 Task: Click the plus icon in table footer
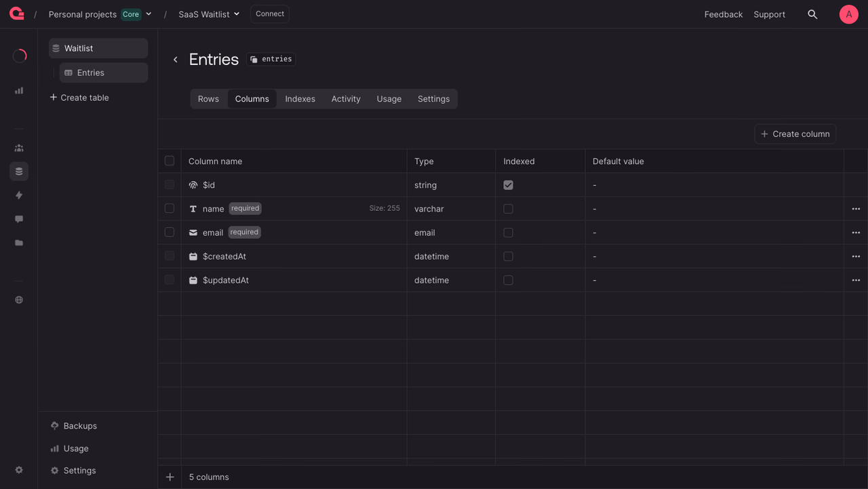170,477
